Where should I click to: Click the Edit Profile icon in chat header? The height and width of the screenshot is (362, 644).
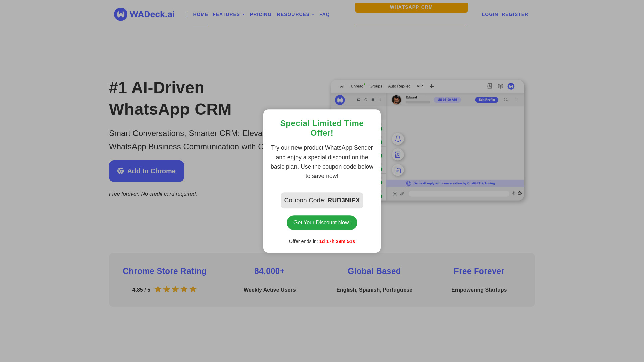[487, 100]
